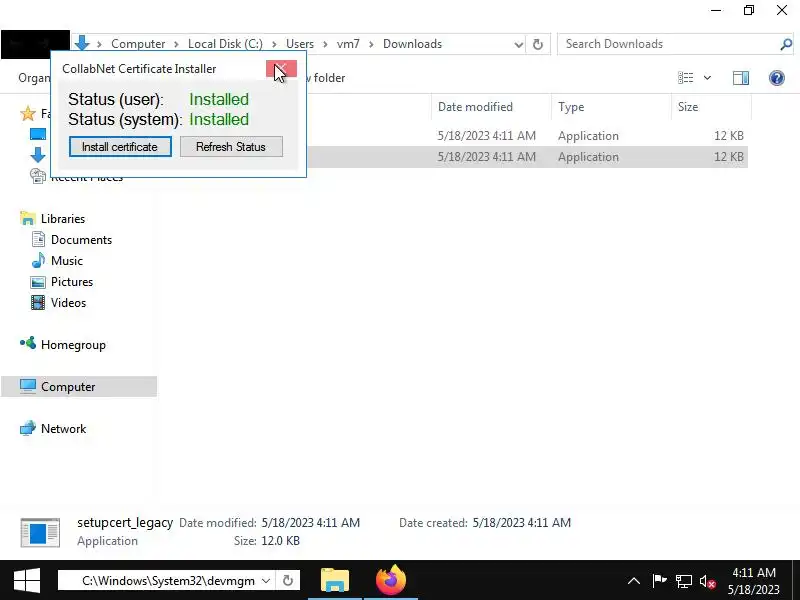Select Network in the navigation pane
The width and height of the screenshot is (800, 600).
[x=63, y=429]
